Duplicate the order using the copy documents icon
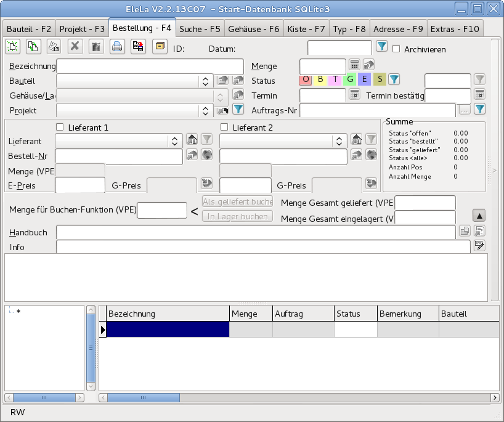This screenshot has height=422, width=504. [x=33, y=46]
